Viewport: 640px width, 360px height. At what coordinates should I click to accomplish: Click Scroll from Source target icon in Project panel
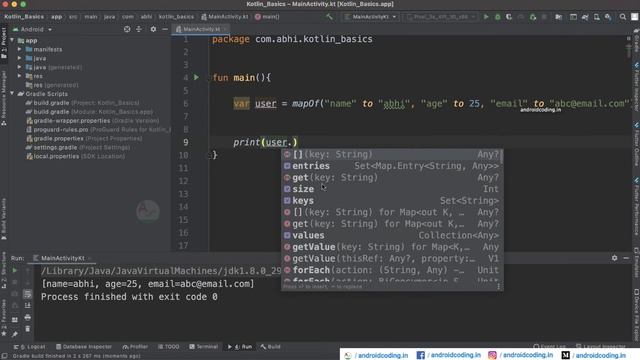[x=127, y=29]
